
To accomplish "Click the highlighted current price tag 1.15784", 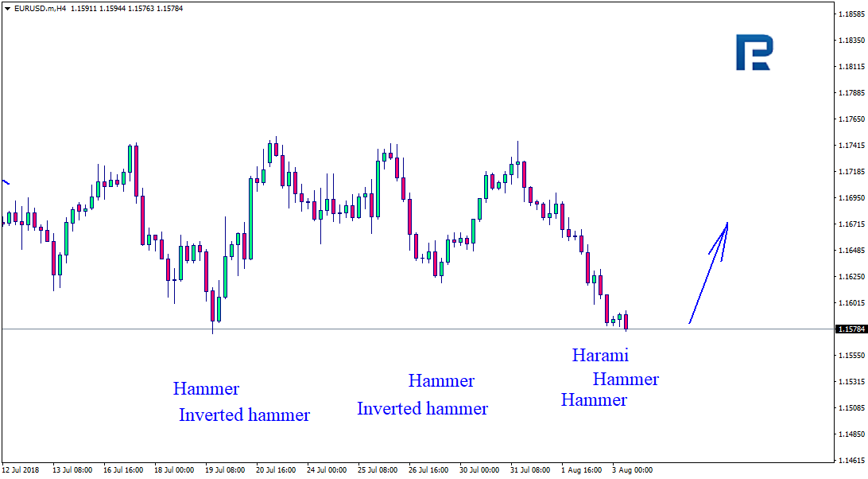I will pos(850,329).
